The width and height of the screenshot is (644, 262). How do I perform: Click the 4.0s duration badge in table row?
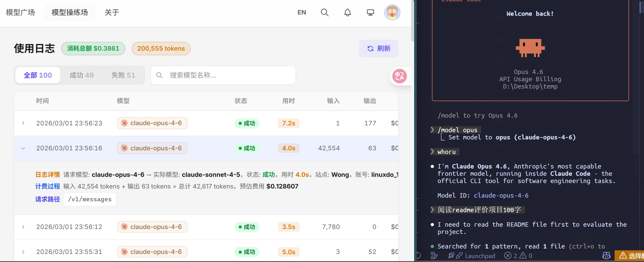289,148
